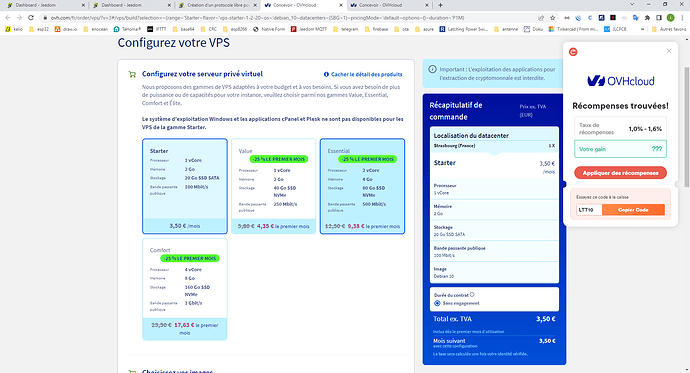Select the Sans engagement radio option
The image size is (690, 373).
[437, 304]
